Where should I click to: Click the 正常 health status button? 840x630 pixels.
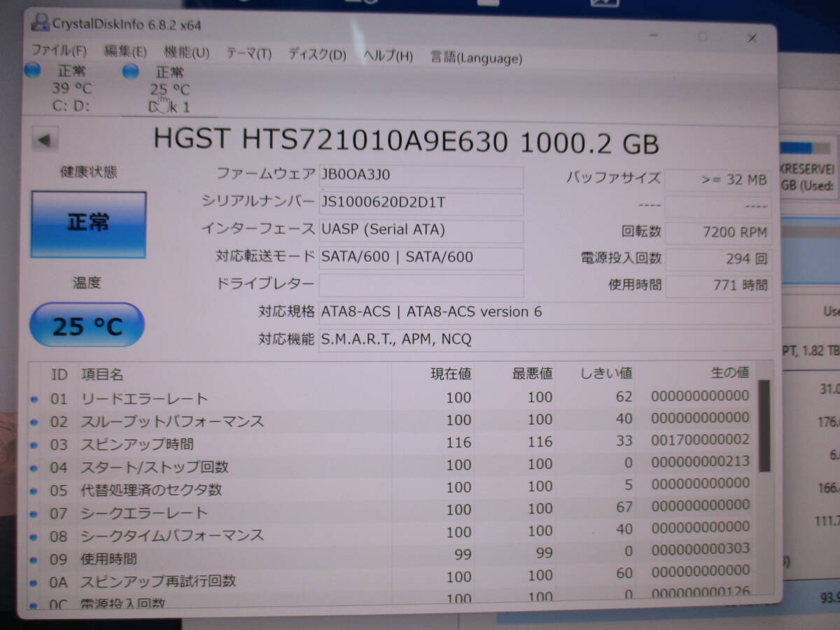(88, 224)
